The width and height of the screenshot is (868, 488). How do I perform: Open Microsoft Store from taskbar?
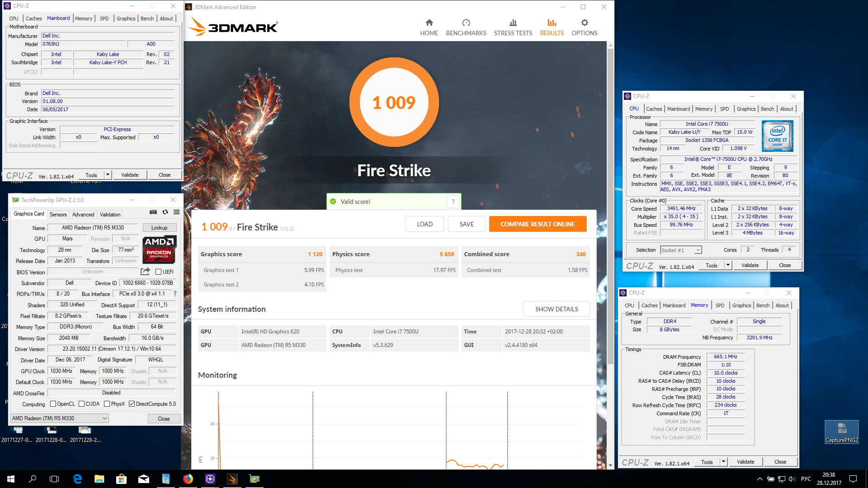coord(121,479)
